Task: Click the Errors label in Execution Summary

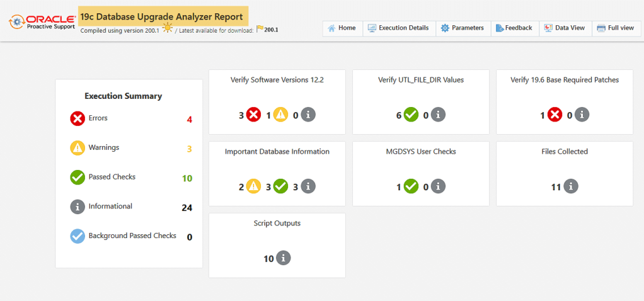Action: click(x=98, y=118)
